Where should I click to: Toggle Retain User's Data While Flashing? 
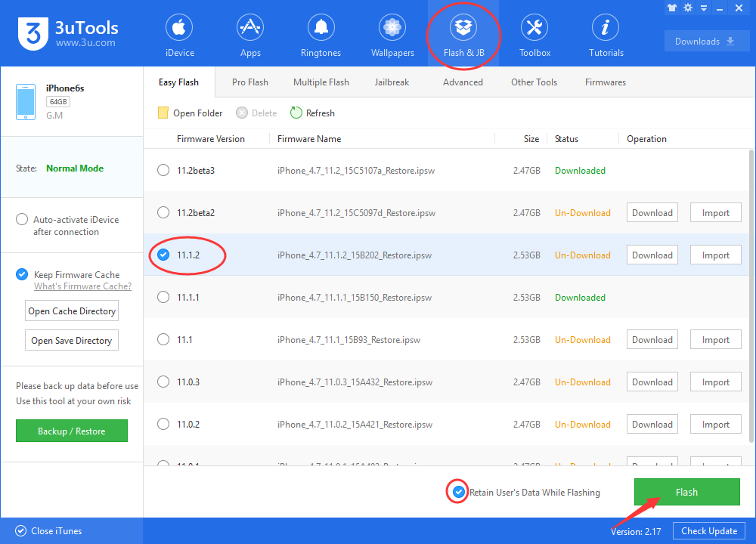[459, 492]
